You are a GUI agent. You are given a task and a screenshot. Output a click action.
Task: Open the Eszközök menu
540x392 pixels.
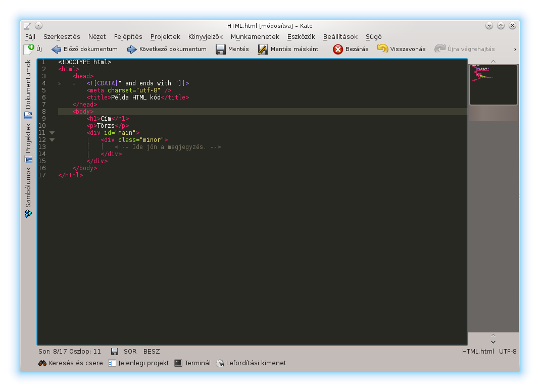(301, 36)
